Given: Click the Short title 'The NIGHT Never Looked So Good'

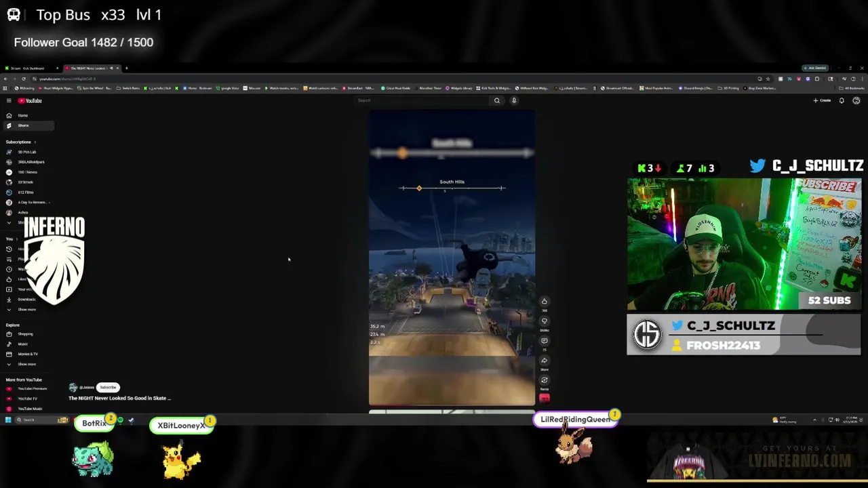Looking at the screenshot, I should [x=120, y=399].
